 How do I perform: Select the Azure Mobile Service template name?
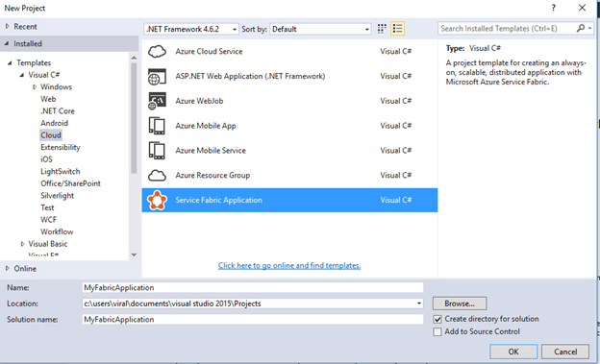(x=210, y=151)
